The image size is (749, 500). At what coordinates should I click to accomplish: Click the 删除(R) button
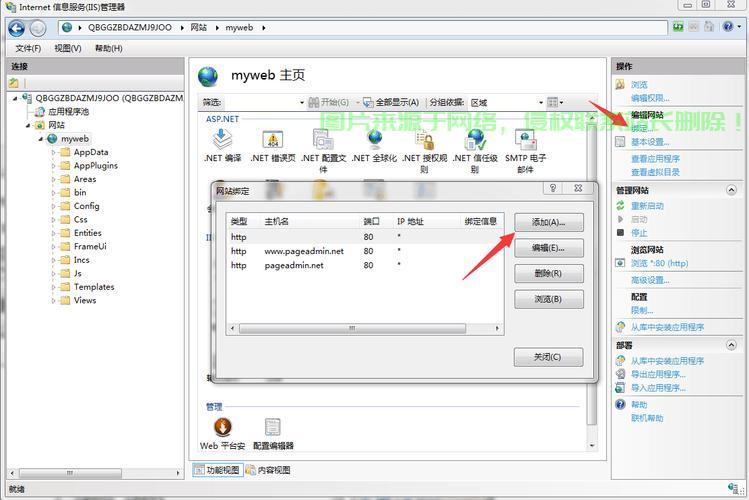click(548, 274)
